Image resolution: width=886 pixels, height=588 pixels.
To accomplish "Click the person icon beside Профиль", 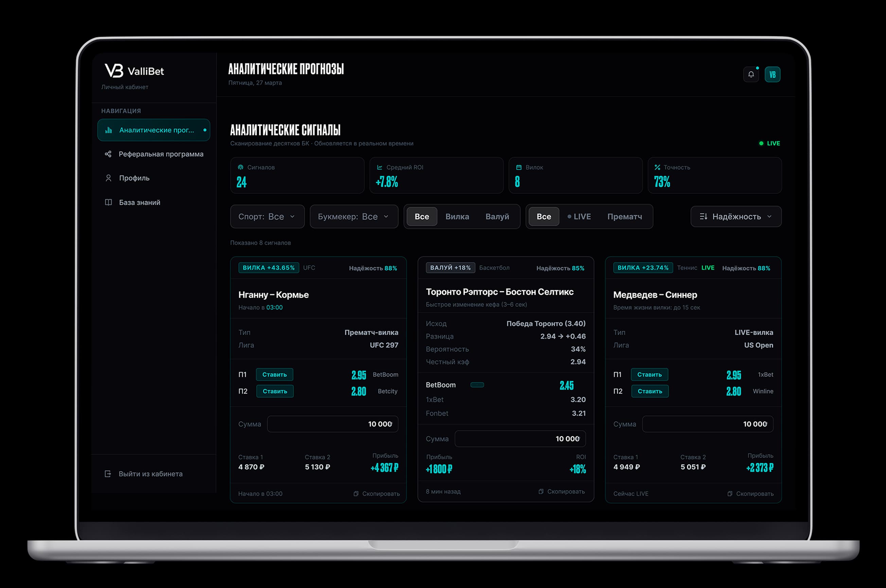I will (108, 178).
